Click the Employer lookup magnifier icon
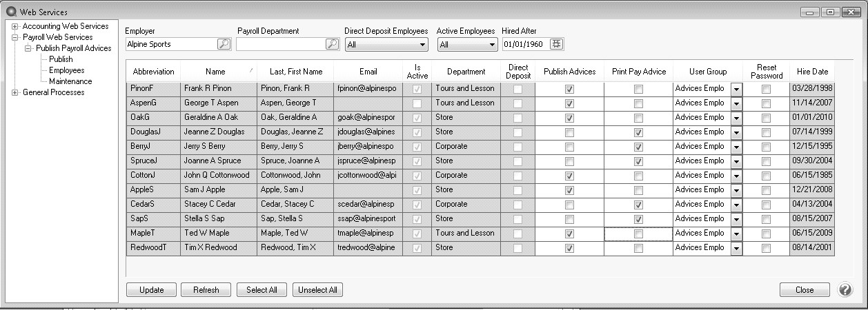868x310 pixels. pos(224,45)
